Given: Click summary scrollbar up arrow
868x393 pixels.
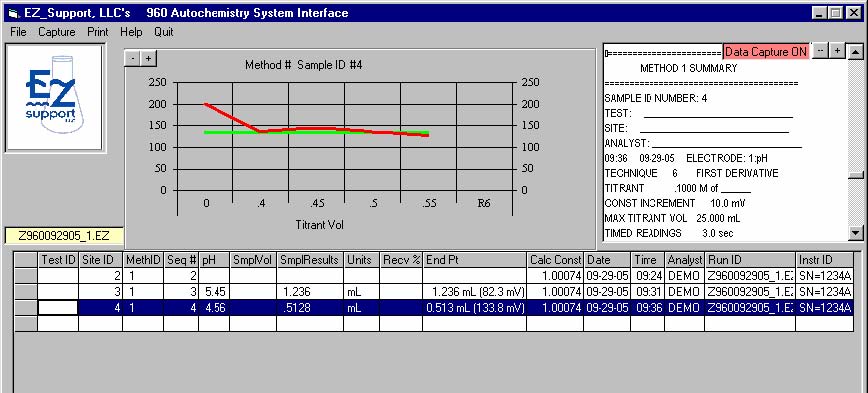Looking at the screenshot, I should pyautogui.click(x=855, y=52).
